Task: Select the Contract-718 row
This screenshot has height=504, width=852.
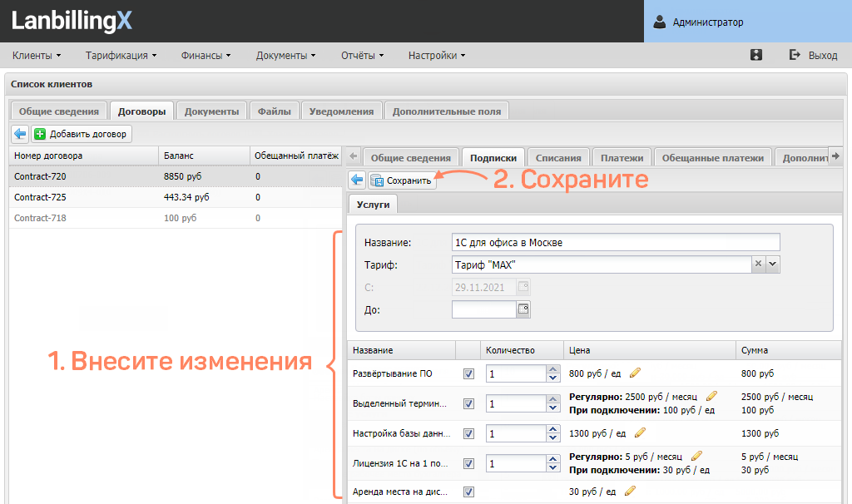Action: [x=175, y=218]
